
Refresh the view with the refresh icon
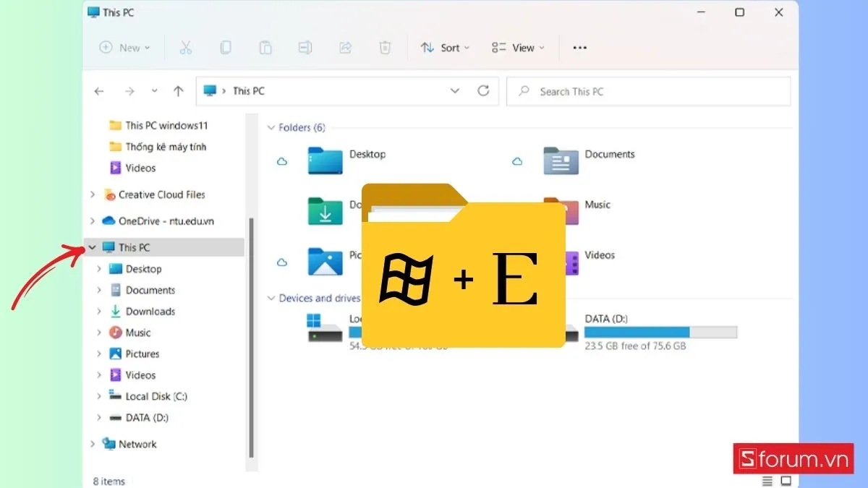pos(484,90)
